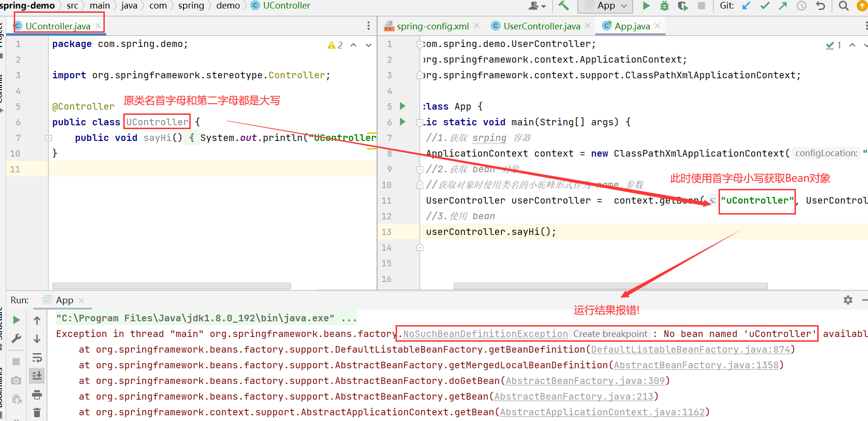Screen dimensions: 868x421
Task: Open left editor tab options menu
Action: [x=369, y=26]
